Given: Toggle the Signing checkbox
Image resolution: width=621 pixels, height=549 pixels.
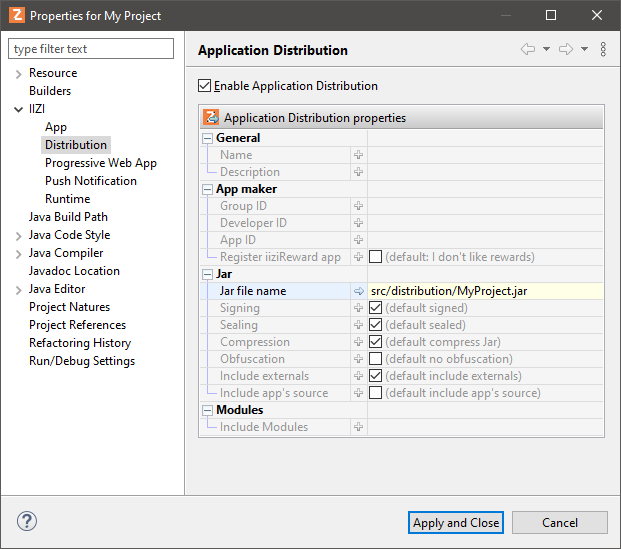Looking at the screenshot, I should pos(375,308).
